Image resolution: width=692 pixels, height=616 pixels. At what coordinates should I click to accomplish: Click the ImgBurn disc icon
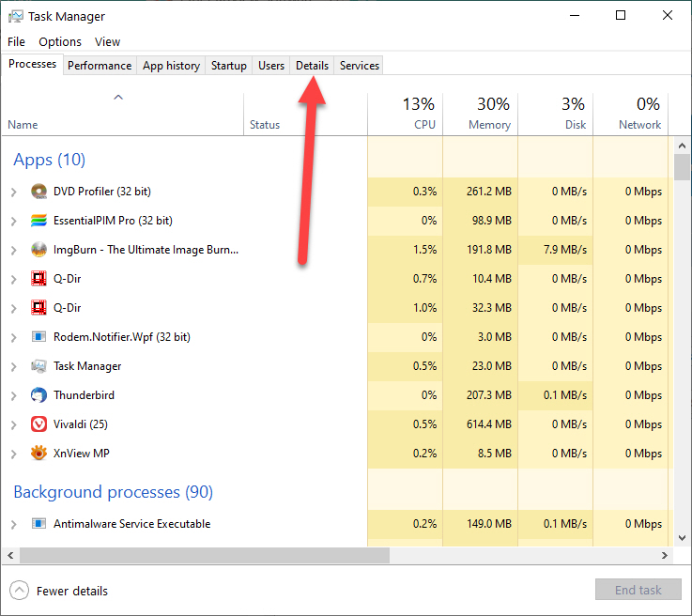(38, 250)
